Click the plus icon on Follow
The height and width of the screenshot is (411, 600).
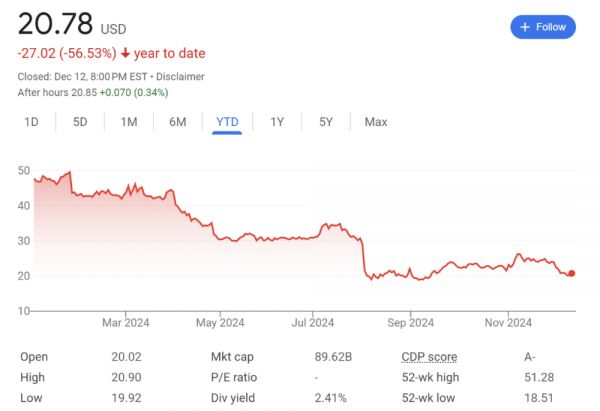tap(525, 27)
